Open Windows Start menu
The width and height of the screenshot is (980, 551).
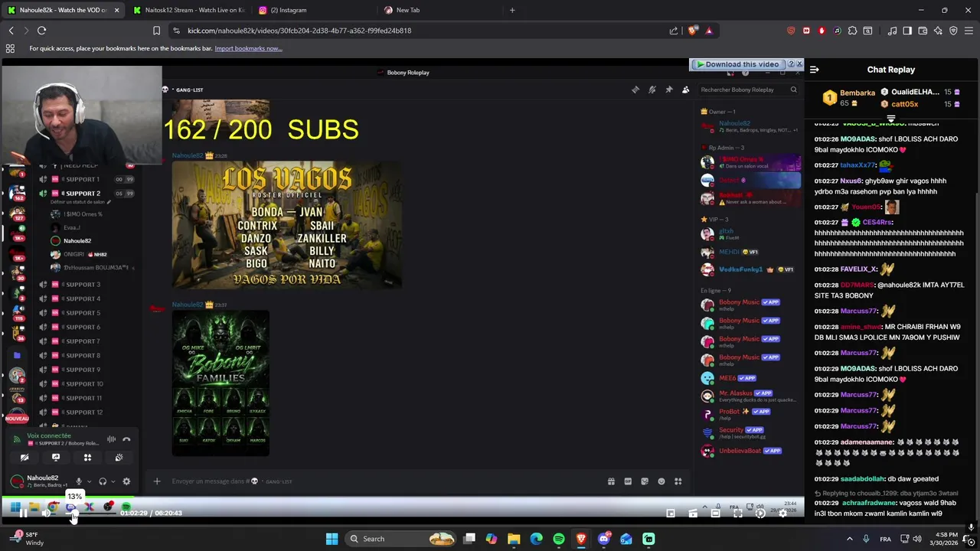click(332, 539)
